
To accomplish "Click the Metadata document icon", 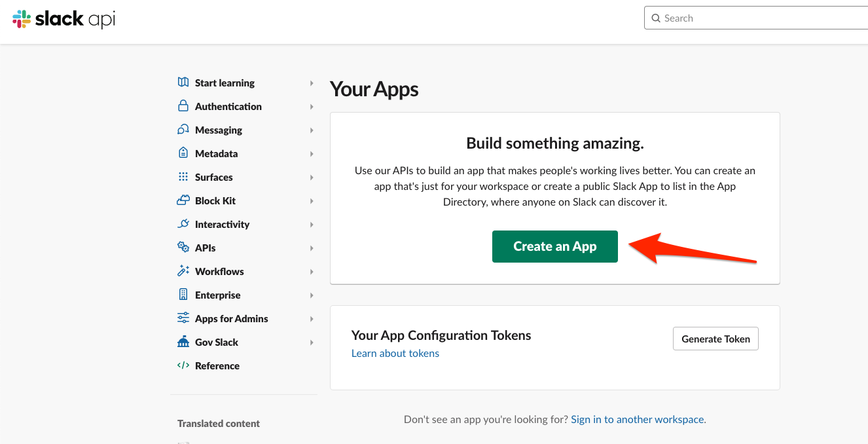I will (182, 153).
